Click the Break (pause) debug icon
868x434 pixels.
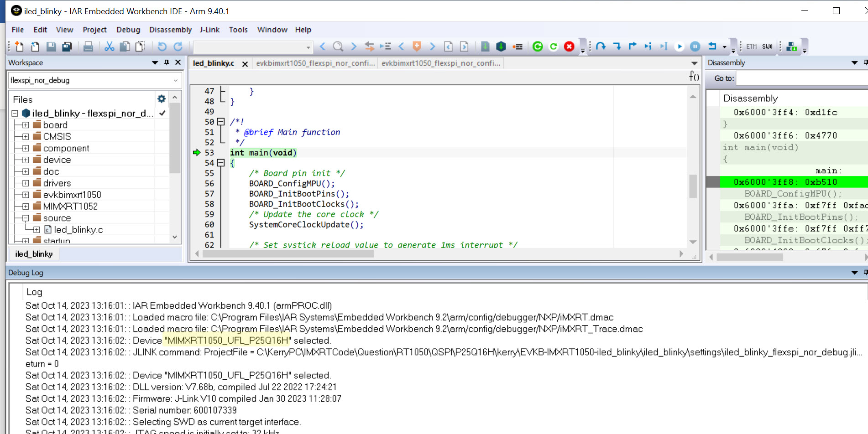point(695,46)
